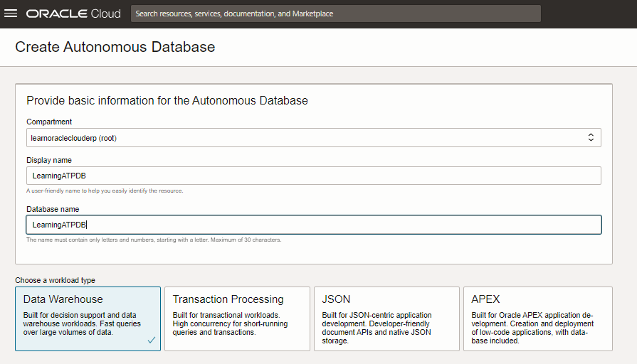Viewport: 637px width, 364px height.
Task: Click the Database name label
Action: coord(53,210)
